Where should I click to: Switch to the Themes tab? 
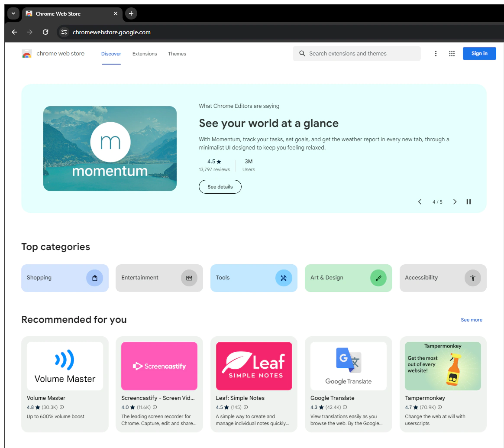pyautogui.click(x=177, y=54)
